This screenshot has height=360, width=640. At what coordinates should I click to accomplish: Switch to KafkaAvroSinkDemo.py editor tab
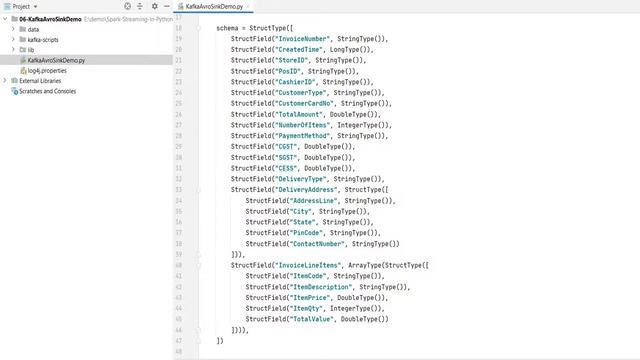[214, 6]
